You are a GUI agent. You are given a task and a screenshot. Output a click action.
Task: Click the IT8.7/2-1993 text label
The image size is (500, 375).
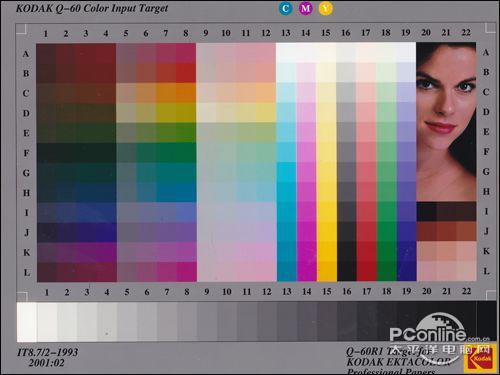[48, 352]
